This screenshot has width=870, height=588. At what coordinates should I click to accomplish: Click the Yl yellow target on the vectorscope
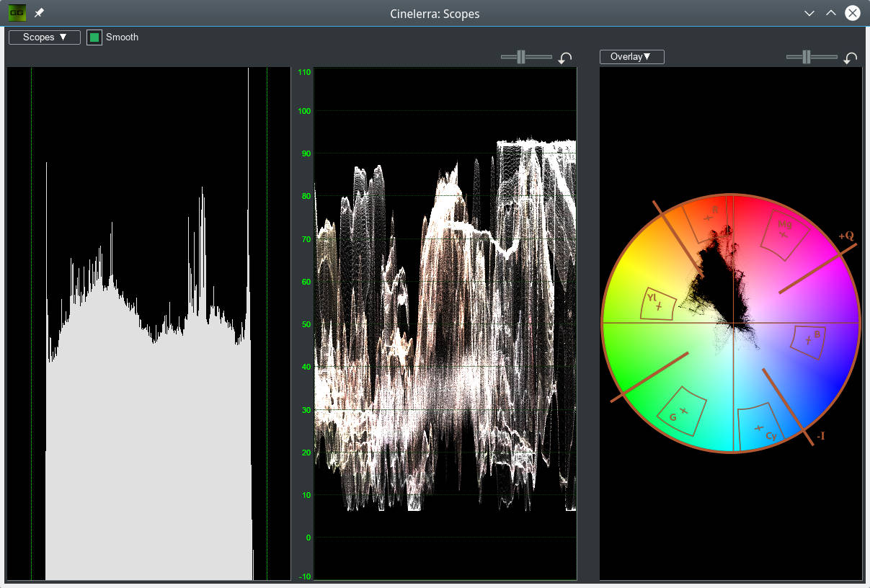tap(659, 306)
